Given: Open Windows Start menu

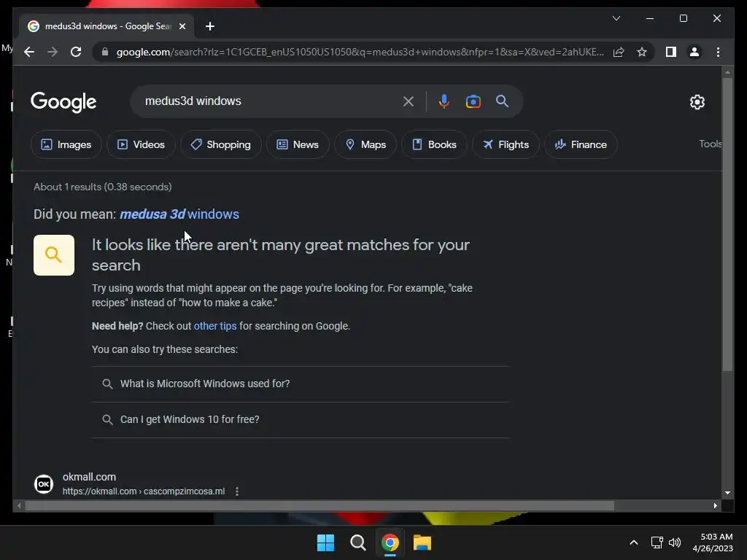Looking at the screenshot, I should coord(326,542).
